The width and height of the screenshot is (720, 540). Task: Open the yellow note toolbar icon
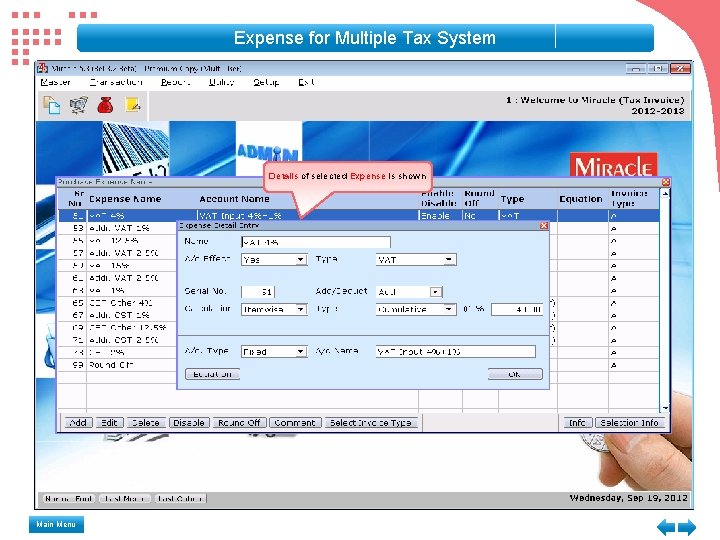pyautogui.click(x=133, y=105)
